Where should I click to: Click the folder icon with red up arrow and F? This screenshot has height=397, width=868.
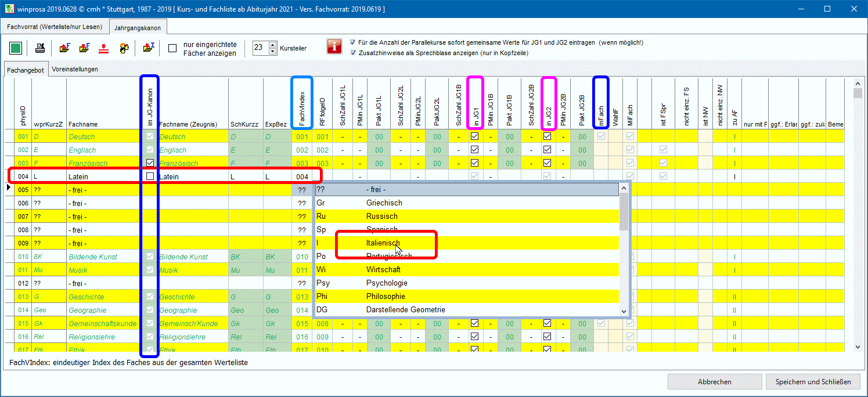[65, 48]
